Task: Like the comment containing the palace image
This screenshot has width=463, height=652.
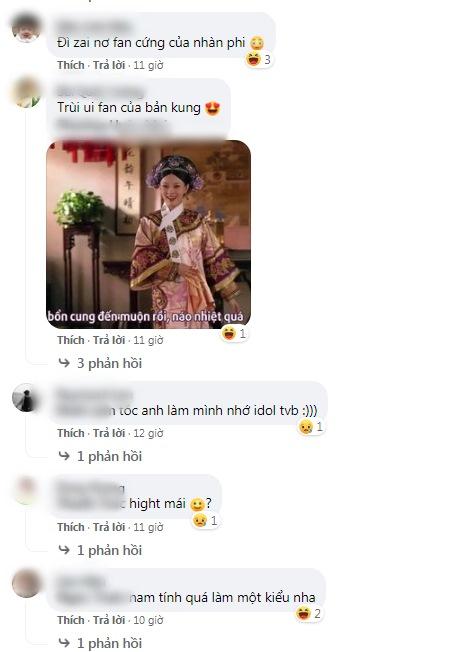Action: coord(71,340)
